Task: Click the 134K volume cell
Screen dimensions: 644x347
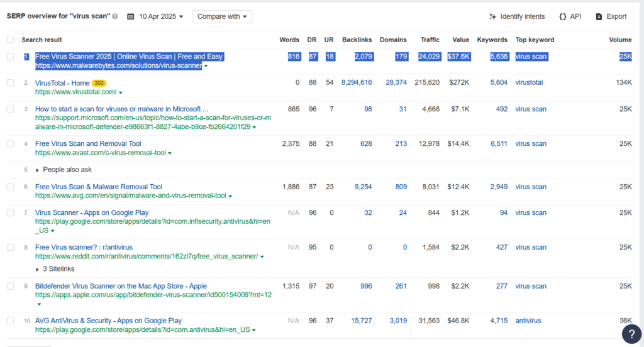Action: 624,82
